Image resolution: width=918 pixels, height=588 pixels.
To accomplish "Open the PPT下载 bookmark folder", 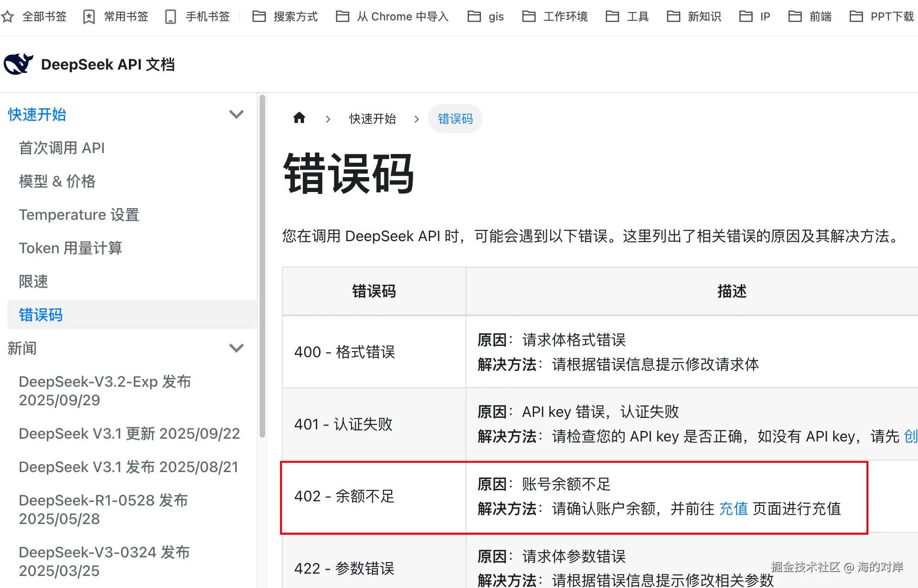I will (881, 17).
